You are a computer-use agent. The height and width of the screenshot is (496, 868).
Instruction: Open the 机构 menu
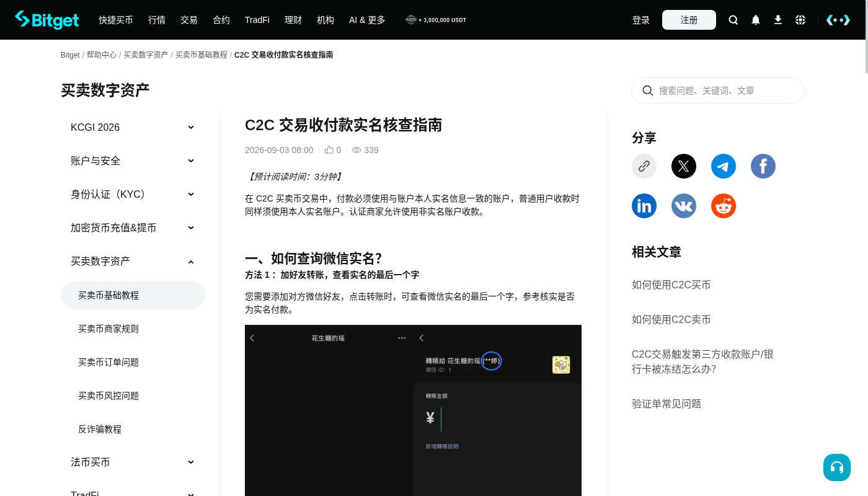325,20
